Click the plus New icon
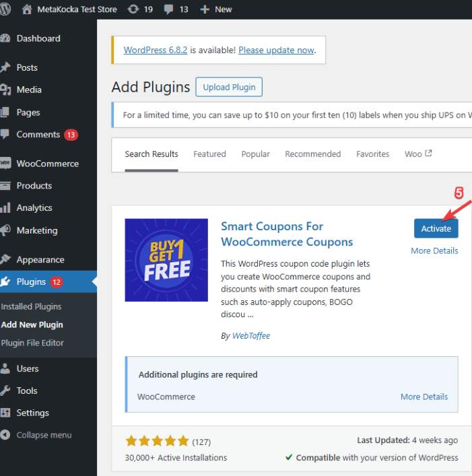Viewport: 472px width, 476px height. pyautogui.click(x=205, y=9)
